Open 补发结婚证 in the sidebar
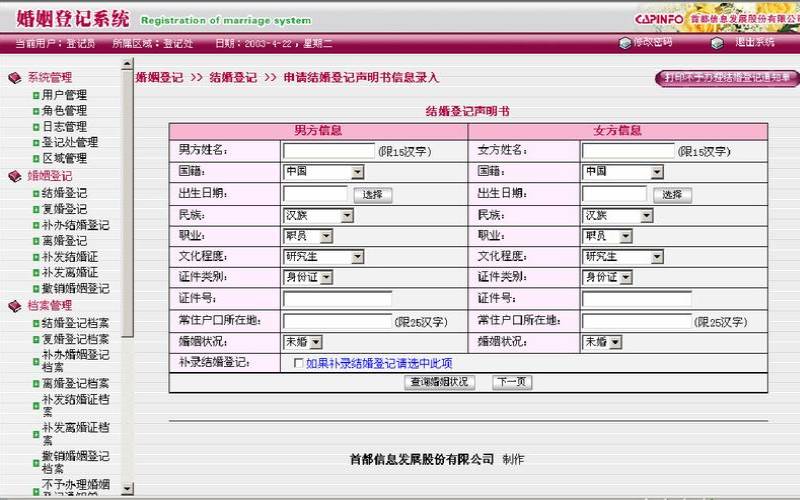 [x=70, y=257]
